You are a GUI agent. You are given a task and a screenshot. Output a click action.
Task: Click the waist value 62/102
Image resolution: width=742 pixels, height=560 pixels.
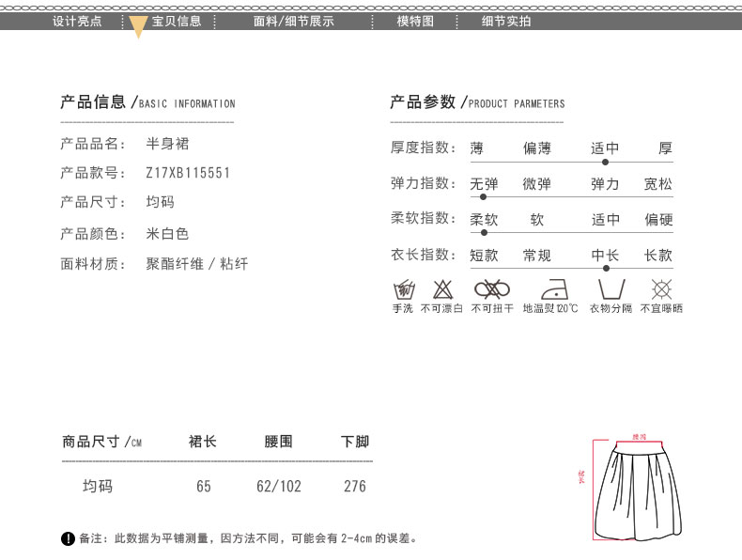tap(279, 486)
